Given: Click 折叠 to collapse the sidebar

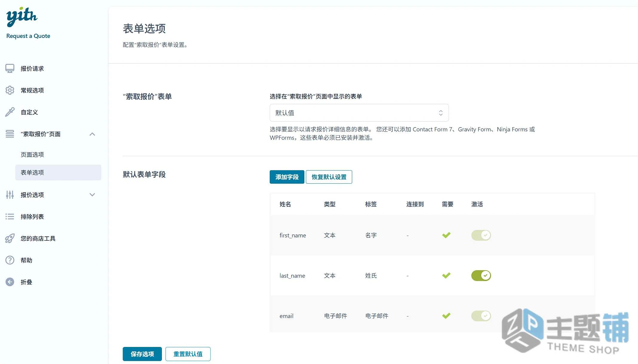Looking at the screenshot, I should coord(26,282).
